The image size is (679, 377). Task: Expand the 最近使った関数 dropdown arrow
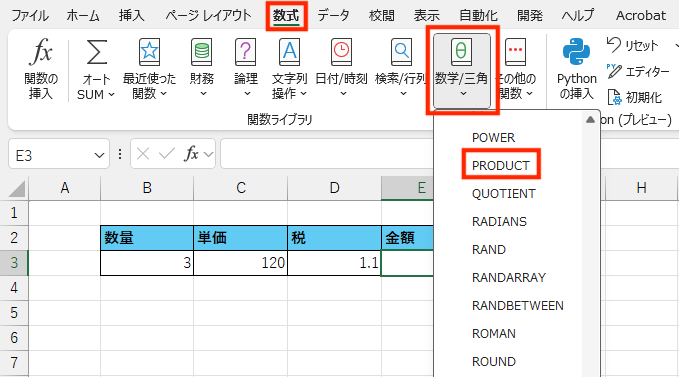pos(163,93)
